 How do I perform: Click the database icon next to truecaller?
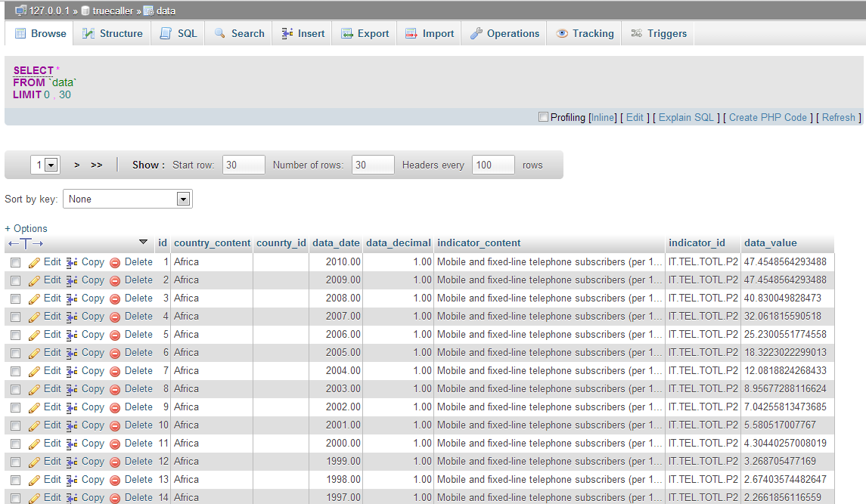[x=85, y=11]
